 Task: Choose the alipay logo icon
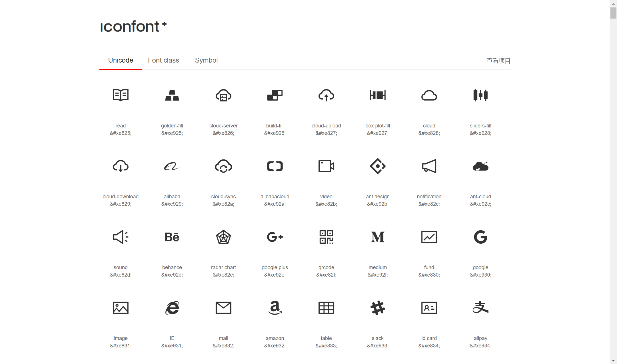click(480, 308)
